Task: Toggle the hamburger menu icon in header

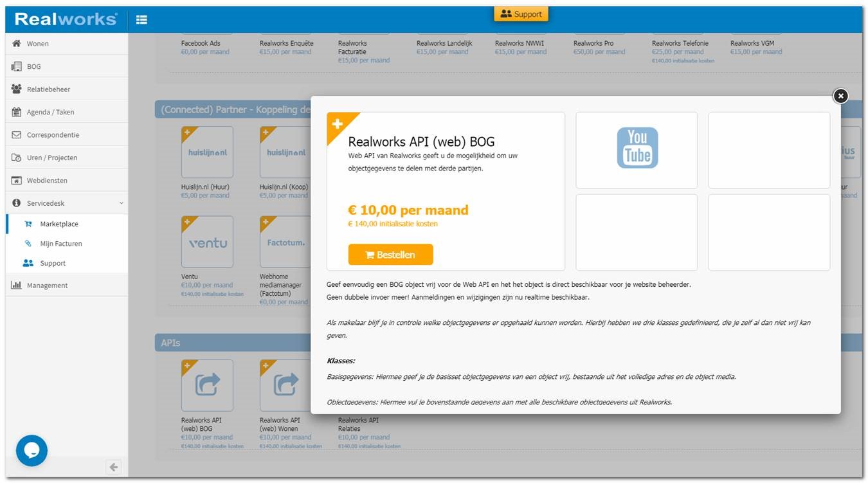Action: tap(141, 20)
